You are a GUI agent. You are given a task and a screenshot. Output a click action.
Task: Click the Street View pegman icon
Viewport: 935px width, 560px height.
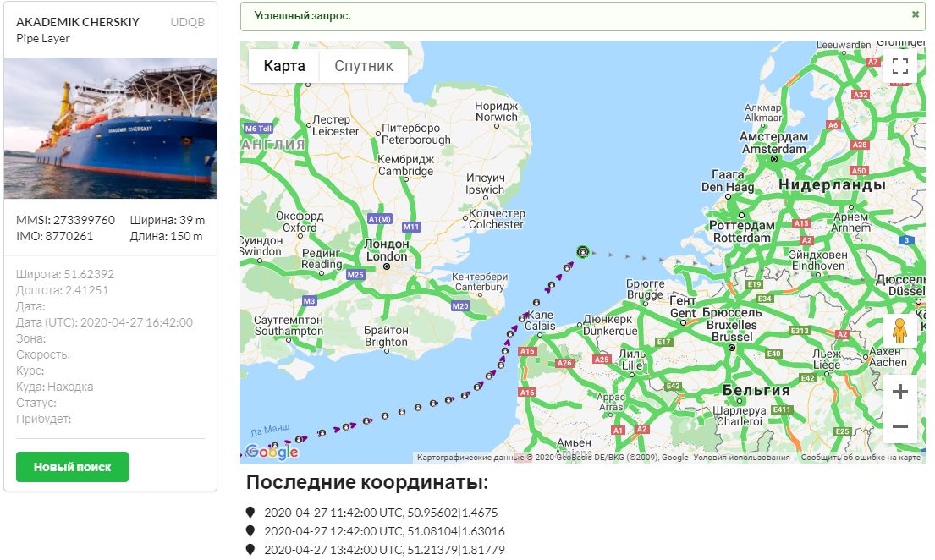coord(899,331)
